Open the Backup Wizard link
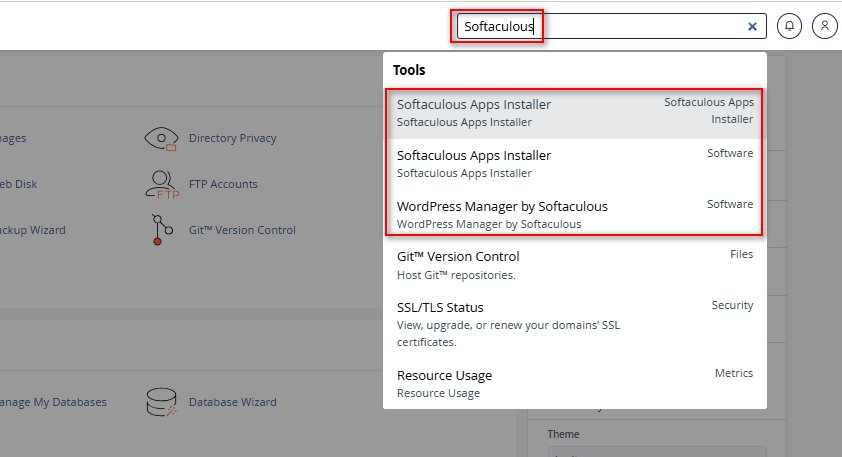 [33, 230]
